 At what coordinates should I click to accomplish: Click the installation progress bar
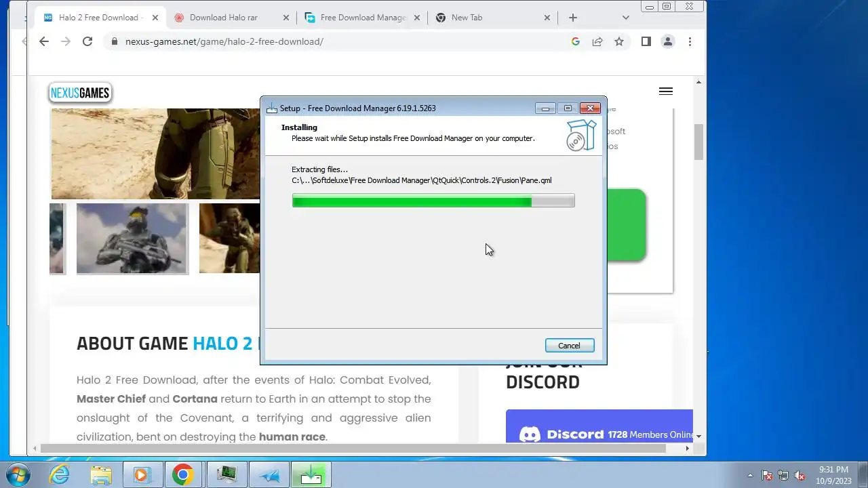pos(433,201)
